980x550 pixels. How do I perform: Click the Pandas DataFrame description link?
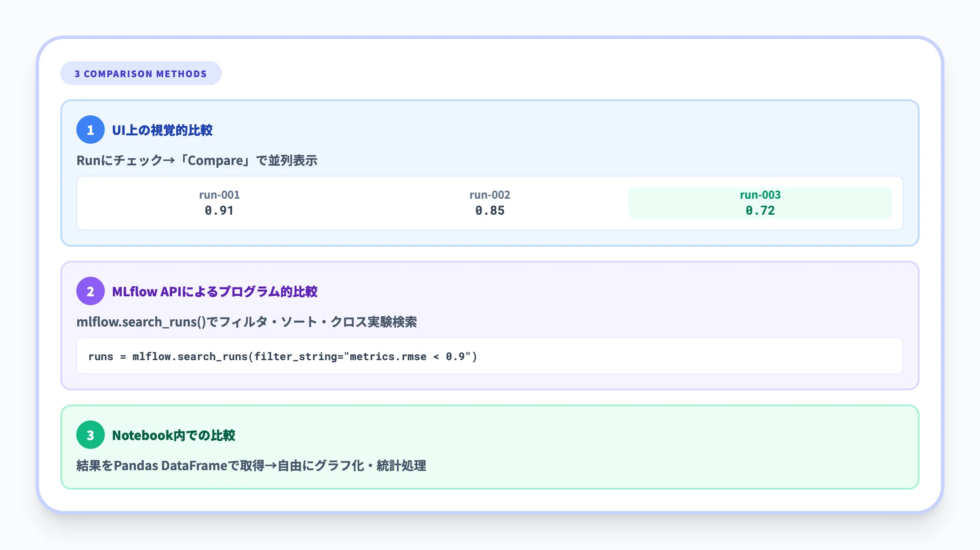pos(251,466)
